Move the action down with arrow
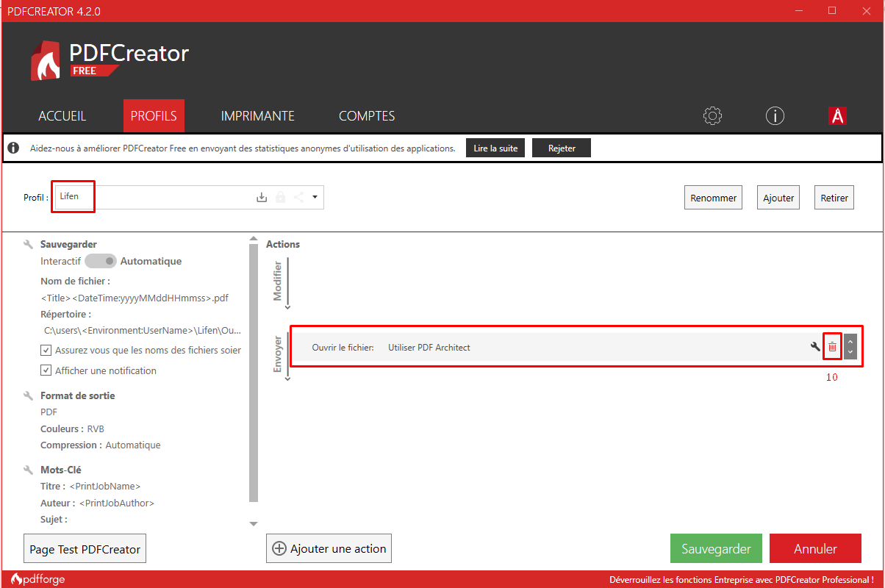This screenshot has width=885, height=588. 850,353
